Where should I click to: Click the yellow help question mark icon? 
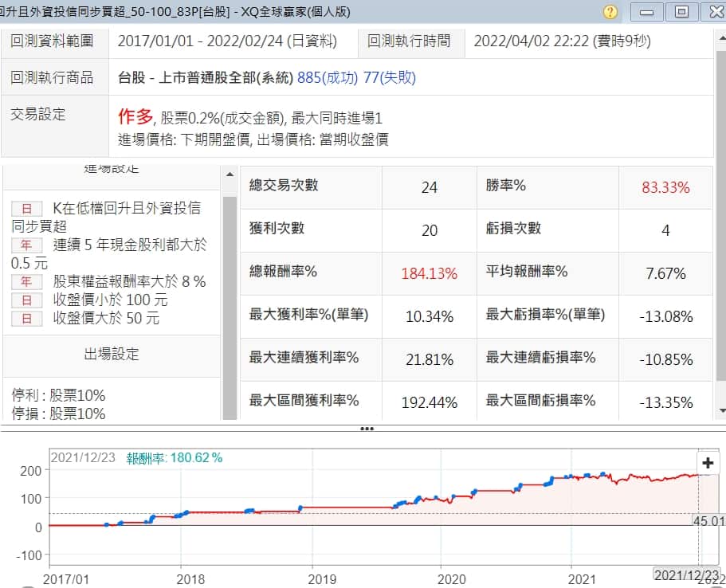tap(610, 12)
